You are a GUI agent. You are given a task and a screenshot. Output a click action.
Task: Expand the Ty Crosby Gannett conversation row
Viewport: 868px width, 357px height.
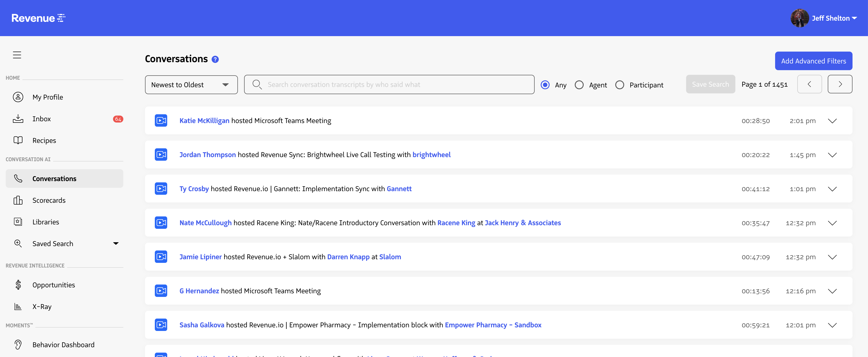(832, 189)
